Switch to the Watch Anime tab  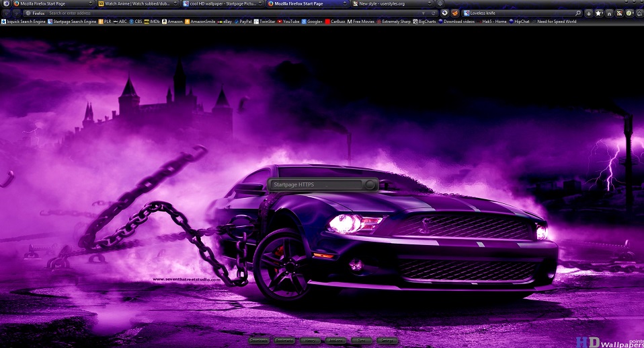pyautogui.click(x=138, y=4)
